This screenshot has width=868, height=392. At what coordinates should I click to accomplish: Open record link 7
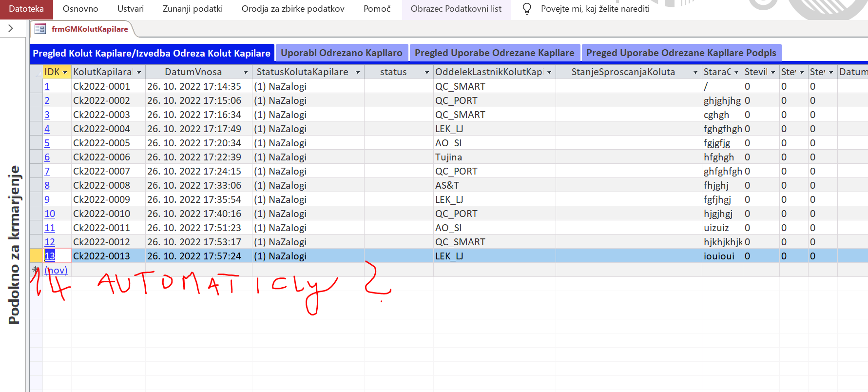click(47, 171)
